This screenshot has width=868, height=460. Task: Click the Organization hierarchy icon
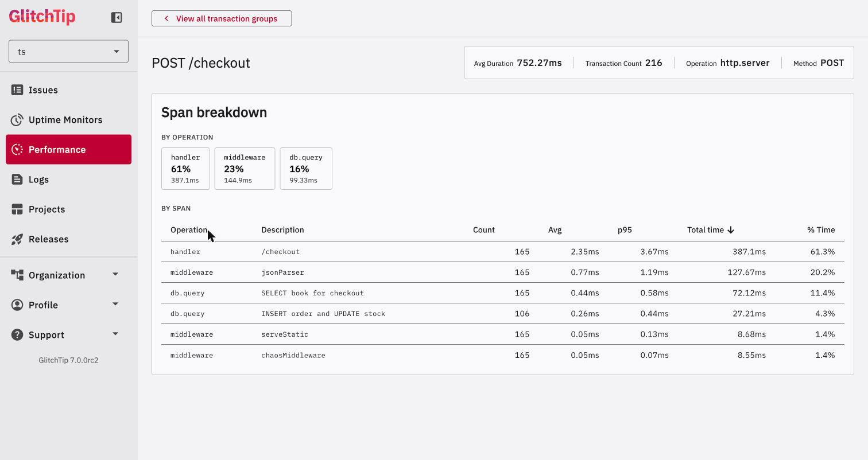(17, 275)
